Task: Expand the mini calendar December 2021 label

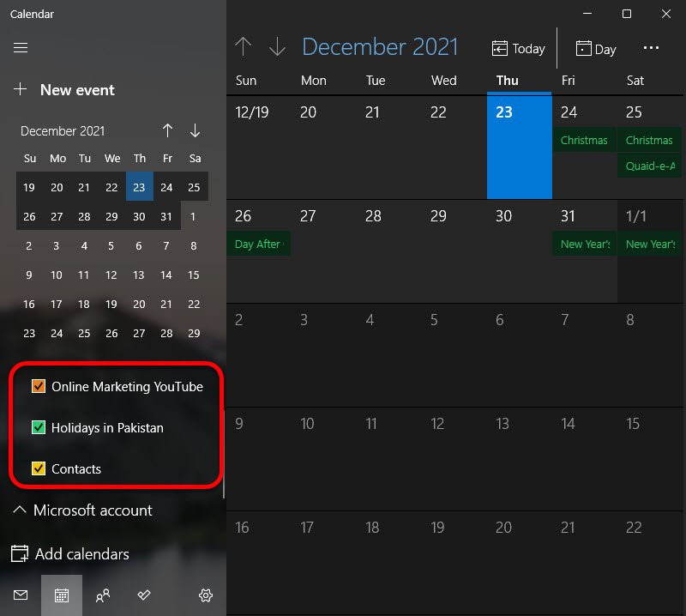Action: (x=63, y=131)
